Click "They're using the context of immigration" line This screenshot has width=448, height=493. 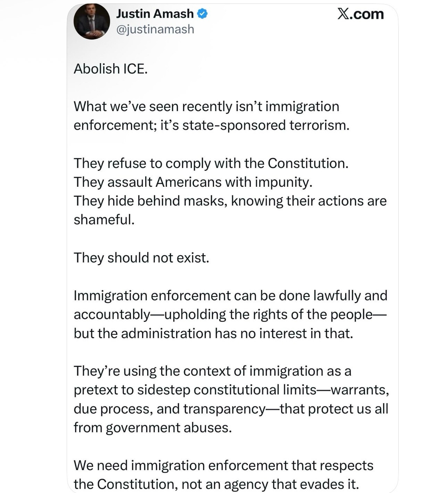click(212, 371)
